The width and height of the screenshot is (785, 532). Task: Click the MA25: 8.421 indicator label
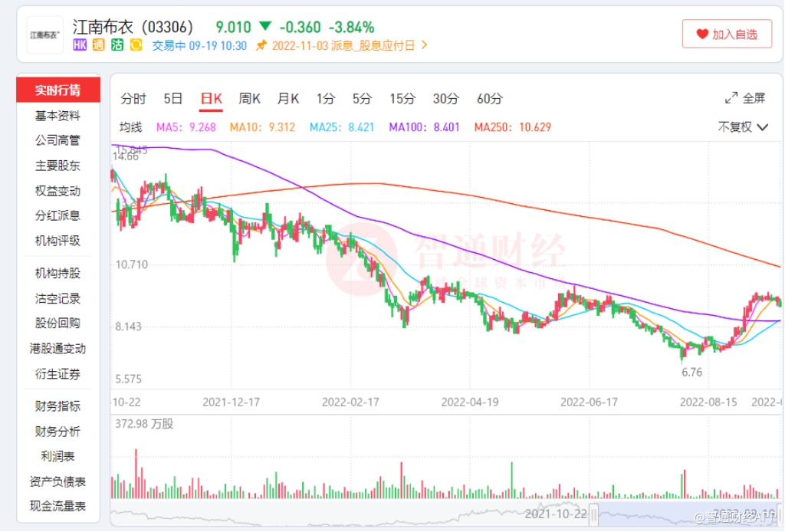coord(342,127)
